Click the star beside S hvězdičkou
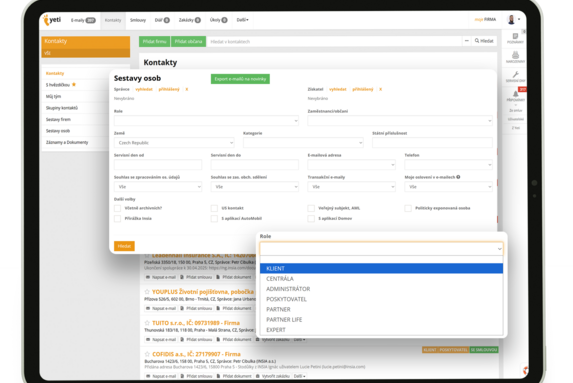 74,84
